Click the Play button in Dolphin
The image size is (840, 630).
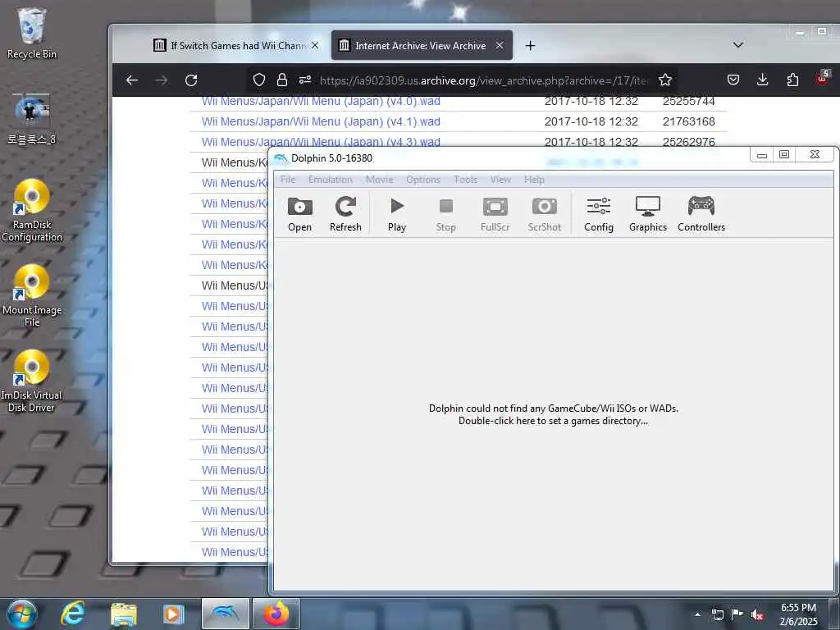[397, 214]
